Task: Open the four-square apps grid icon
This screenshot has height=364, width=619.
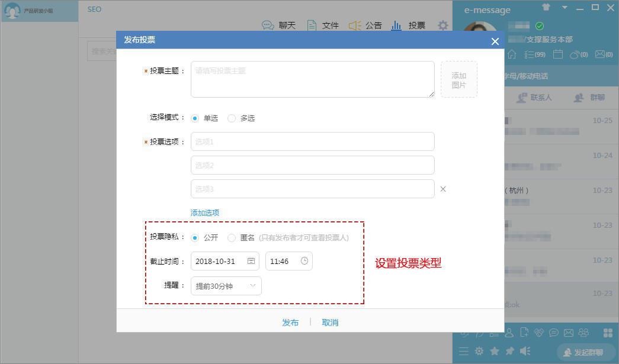Action: point(608,333)
